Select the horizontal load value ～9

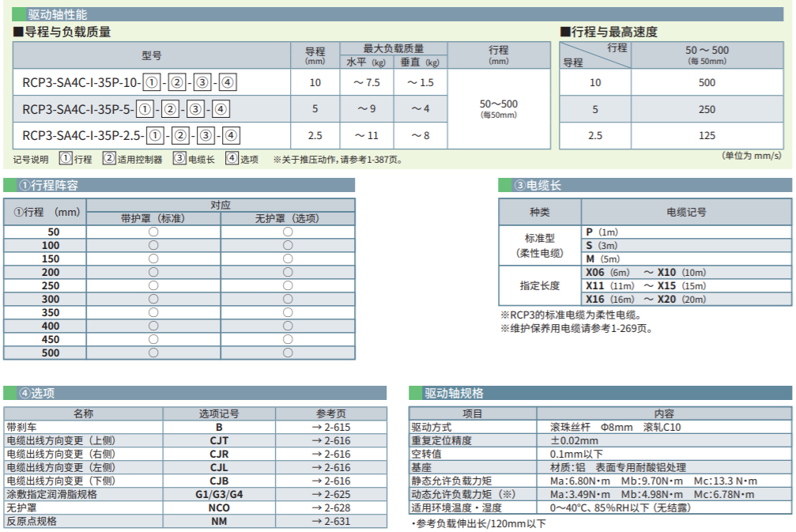(367, 108)
